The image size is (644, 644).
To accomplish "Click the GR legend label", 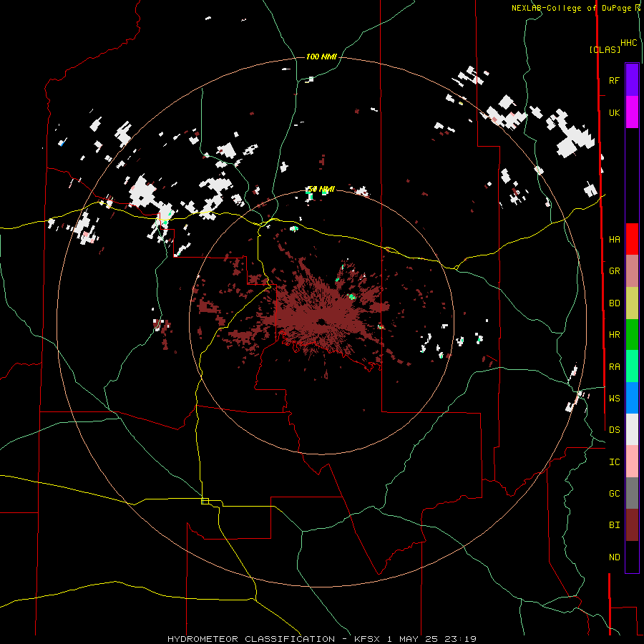I will (x=614, y=271).
